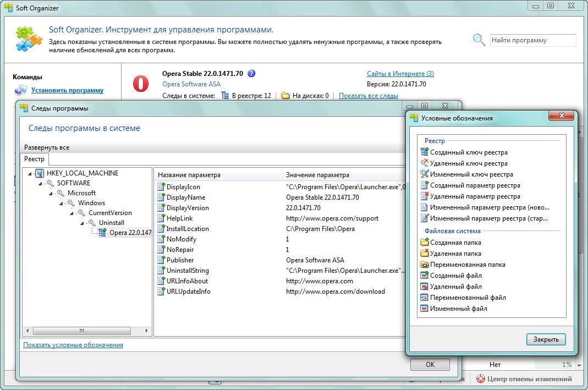This screenshot has height=390, width=588.
Task: Click the install program icon under Команды
Action: tap(20, 90)
